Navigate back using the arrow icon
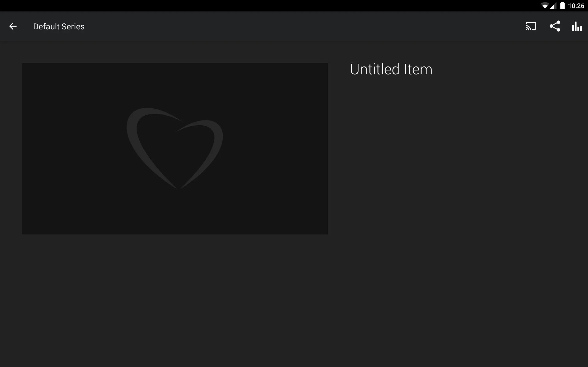Screen dimensions: 588x367 [13, 26]
